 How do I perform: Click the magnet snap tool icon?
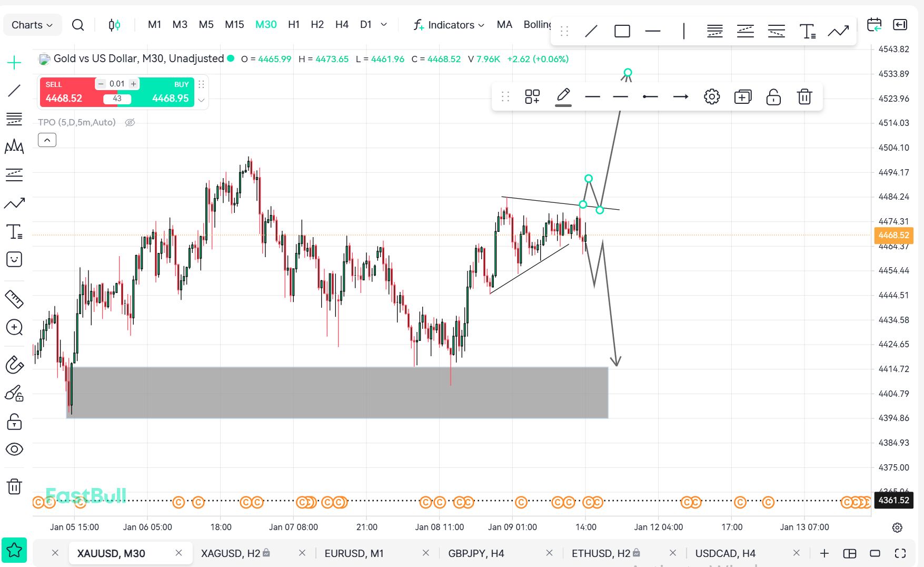click(x=14, y=365)
